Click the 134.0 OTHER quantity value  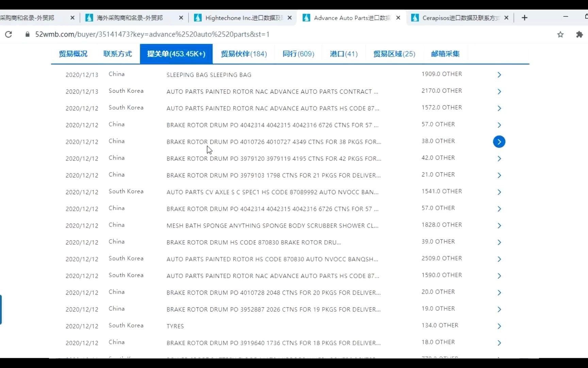[x=440, y=325]
